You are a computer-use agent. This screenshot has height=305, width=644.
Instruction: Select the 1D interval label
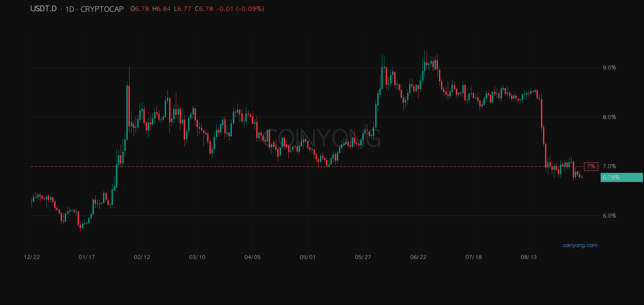tap(70, 9)
